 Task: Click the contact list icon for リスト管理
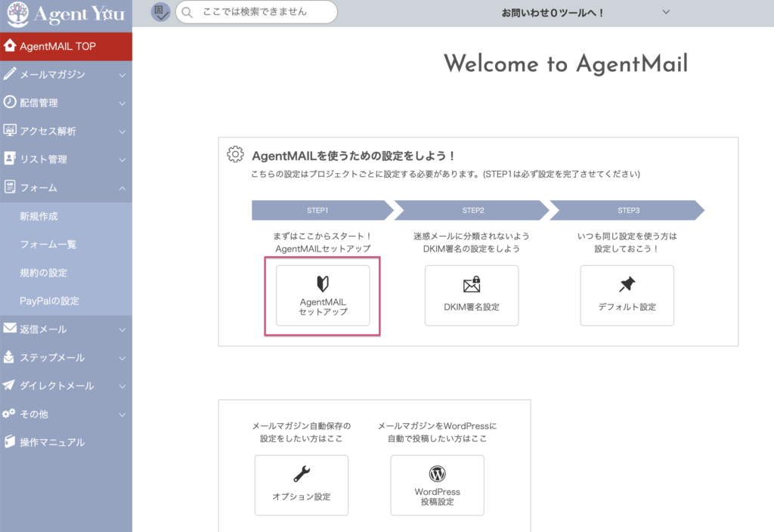(9, 159)
